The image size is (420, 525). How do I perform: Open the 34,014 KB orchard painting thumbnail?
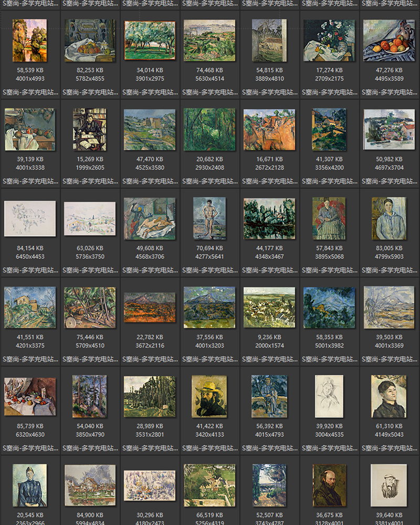point(150,39)
